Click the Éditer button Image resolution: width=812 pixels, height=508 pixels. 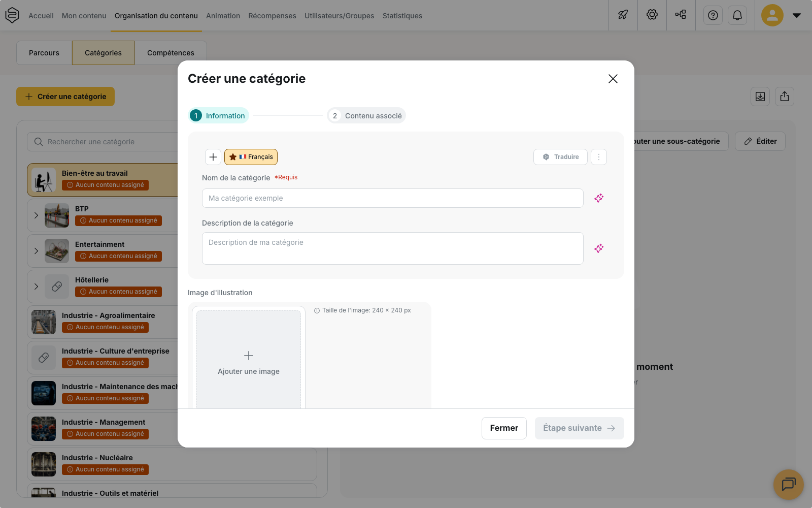[760, 141]
